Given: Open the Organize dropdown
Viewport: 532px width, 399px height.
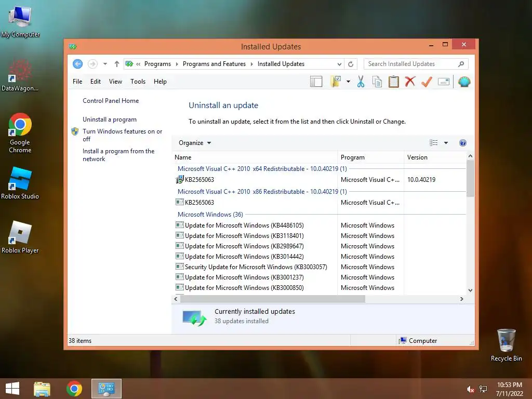Looking at the screenshot, I should (x=195, y=143).
